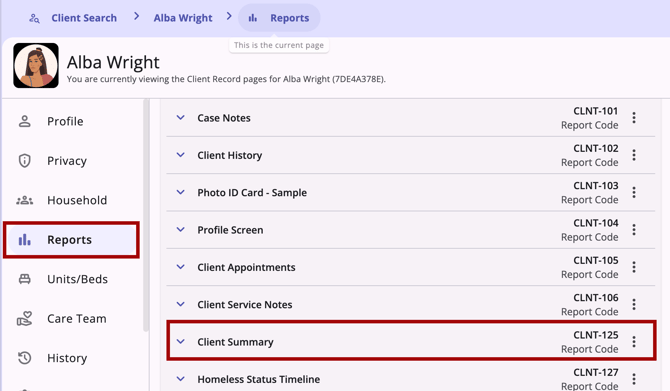This screenshot has width=670, height=391.
Task: Select Reports in the sidebar
Action: 71,240
